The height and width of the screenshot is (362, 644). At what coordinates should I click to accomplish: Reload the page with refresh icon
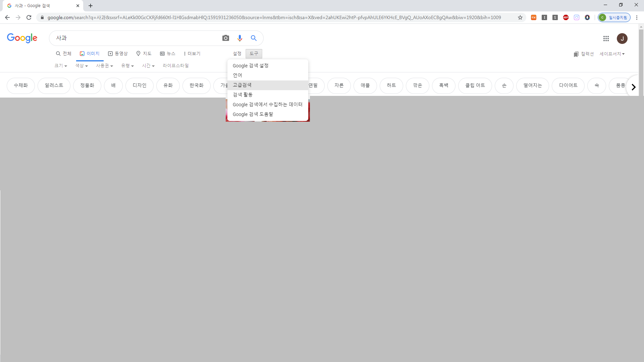point(29,17)
